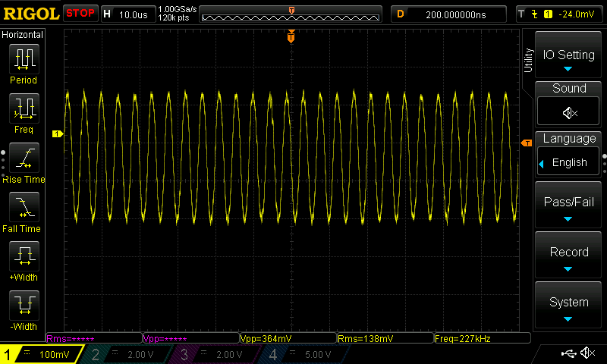Click the -24.0mV trigger level readout

[576, 14]
